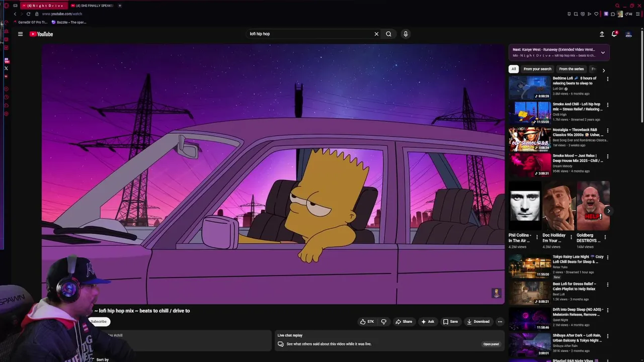
Task: Show next shorts with the shelf arrow
Action: coord(608,211)
